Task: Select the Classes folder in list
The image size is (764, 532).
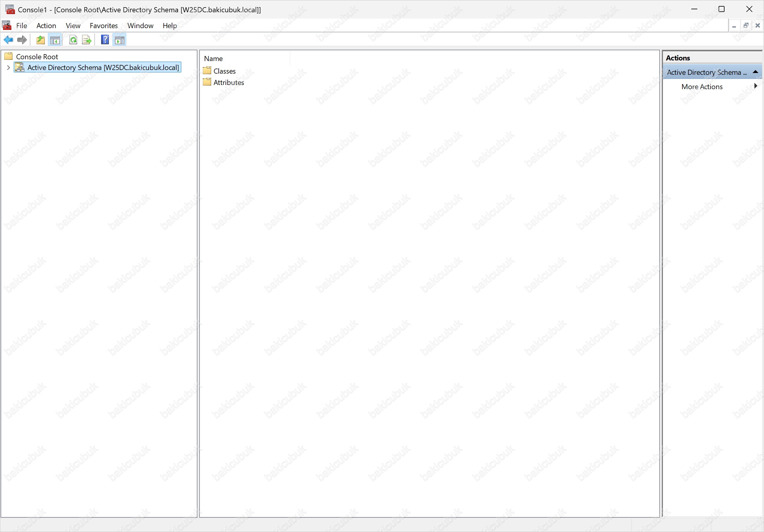Action: (225, 71)
